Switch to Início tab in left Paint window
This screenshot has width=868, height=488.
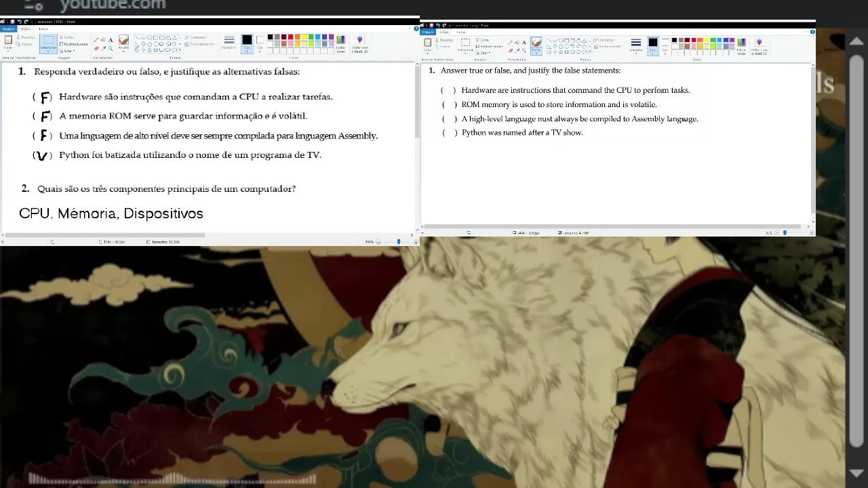(x=26, y=29)
